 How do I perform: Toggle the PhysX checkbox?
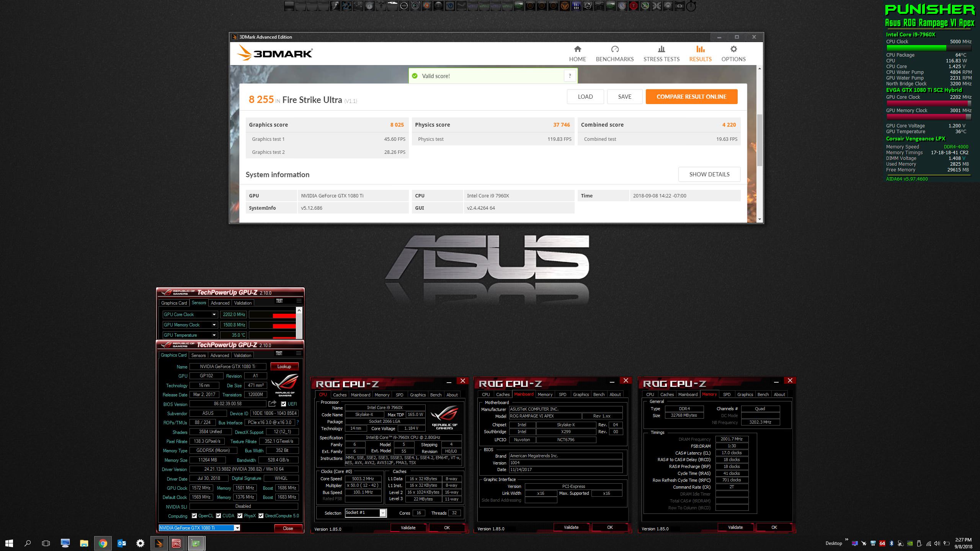click(x=240, y=516)
